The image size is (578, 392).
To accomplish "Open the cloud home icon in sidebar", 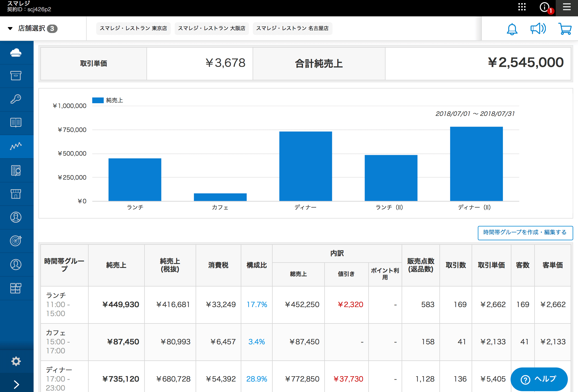I will click(16, 53).
